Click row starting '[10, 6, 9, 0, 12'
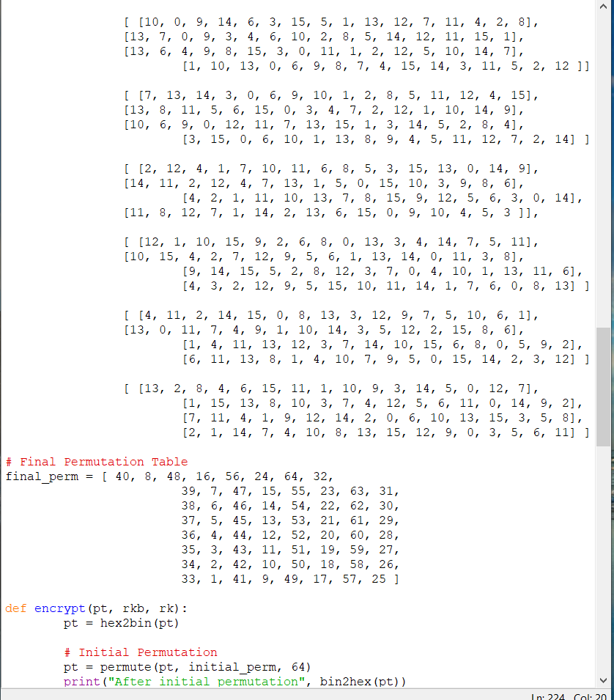The height and width of the screenshot is (700, 614). click(x=324, y=125)
